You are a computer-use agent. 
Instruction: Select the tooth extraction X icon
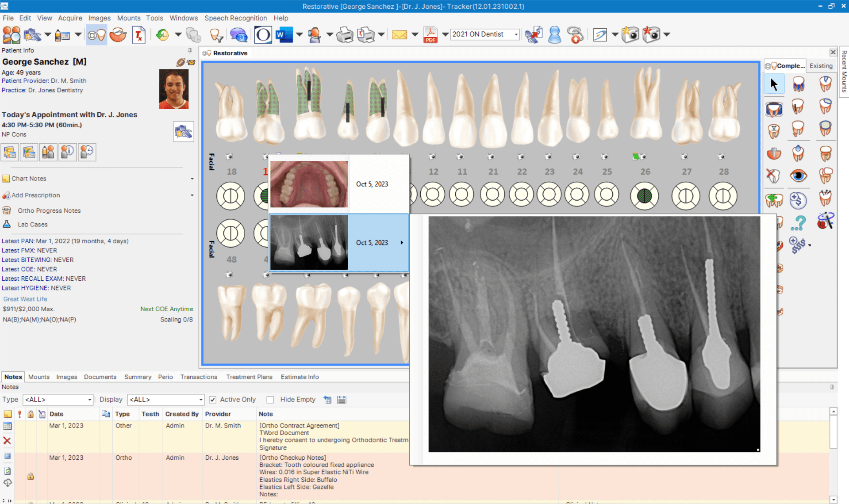[773, 176]
